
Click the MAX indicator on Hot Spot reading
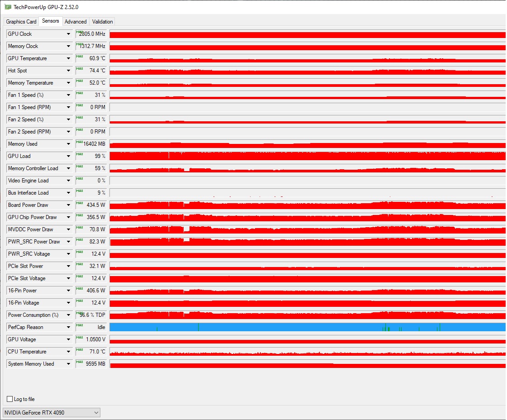(80, 68)
